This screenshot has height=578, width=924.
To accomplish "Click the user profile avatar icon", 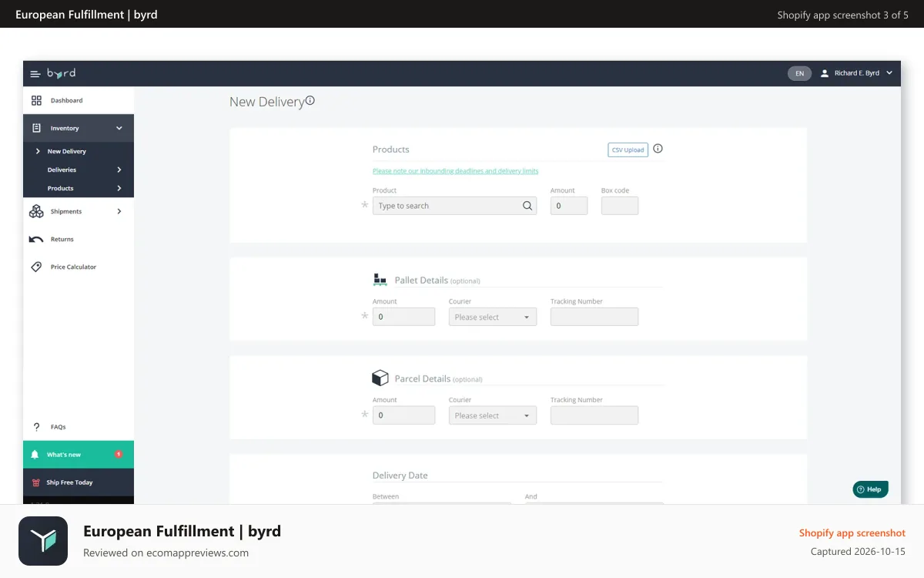I will [825, 73].
